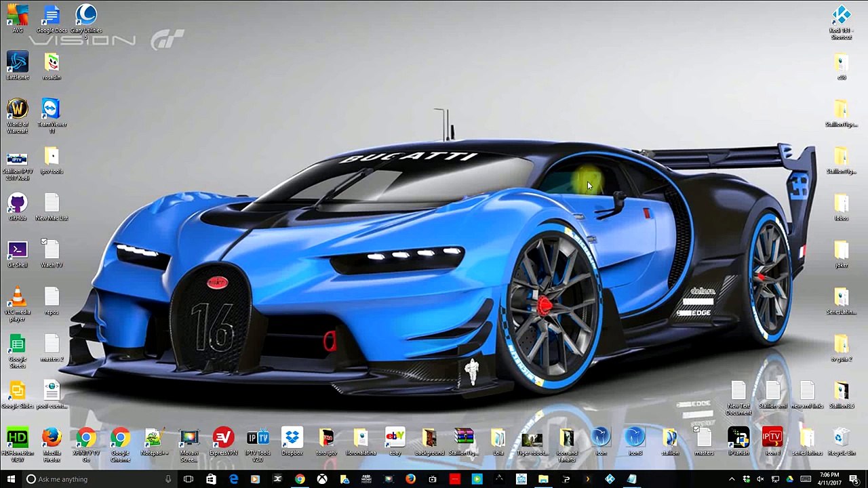Select the New Text Document file
This screenshot has height=488, width=868.
pos(738,398)
